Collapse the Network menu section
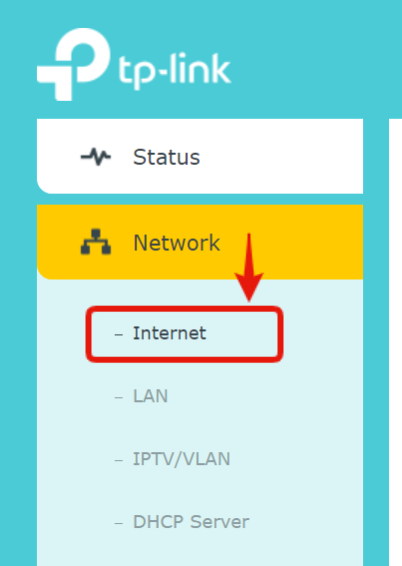Screen dimensions: 402x566 coord(200,242)
